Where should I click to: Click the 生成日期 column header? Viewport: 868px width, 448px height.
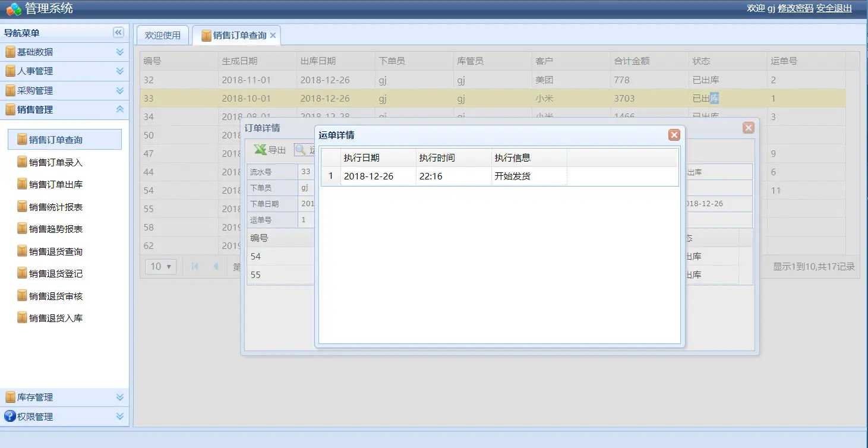tap(257, 61)
